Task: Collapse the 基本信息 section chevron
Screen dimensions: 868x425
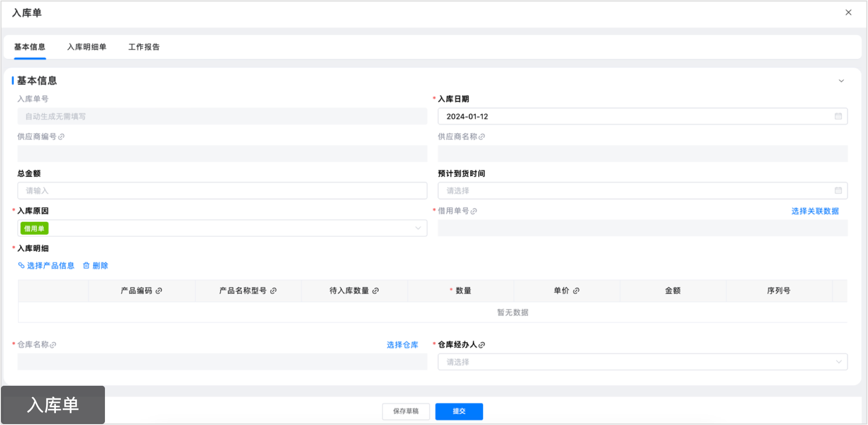Action: pyautogui.click(x=841, y=81)
